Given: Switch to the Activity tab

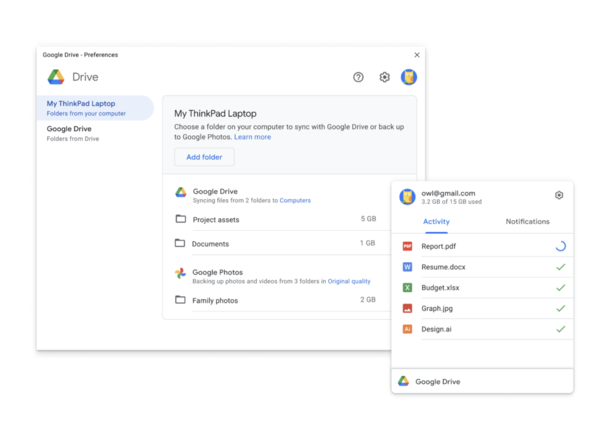Looking at the screenshot, I should pos(436,222).
